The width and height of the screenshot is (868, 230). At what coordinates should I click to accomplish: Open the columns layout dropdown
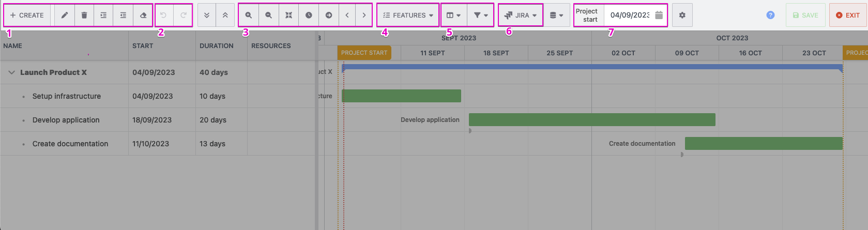click(453, 16)
